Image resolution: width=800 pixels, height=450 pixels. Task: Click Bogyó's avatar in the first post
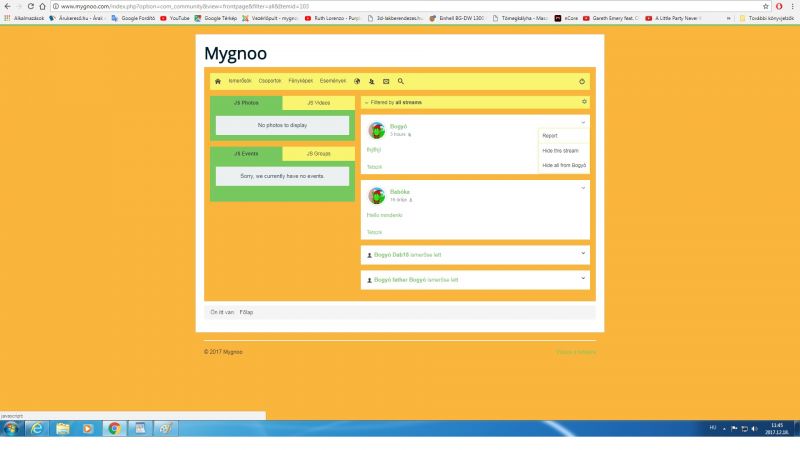[377, 130]
